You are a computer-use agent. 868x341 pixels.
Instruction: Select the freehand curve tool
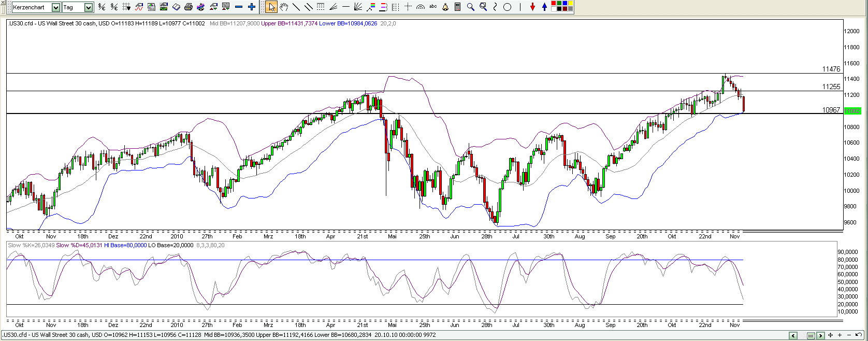tap(495, 7)
